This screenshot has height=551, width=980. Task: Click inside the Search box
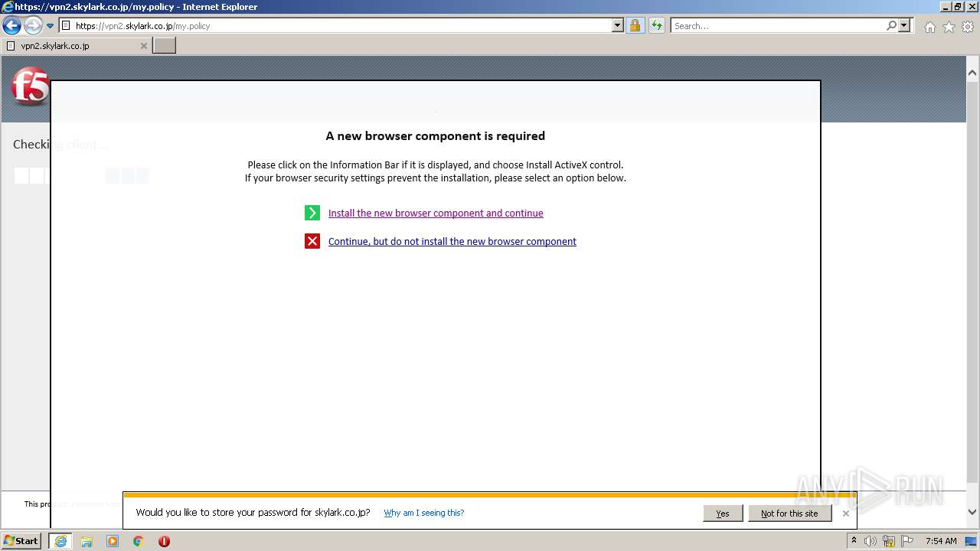coord(777,26)
